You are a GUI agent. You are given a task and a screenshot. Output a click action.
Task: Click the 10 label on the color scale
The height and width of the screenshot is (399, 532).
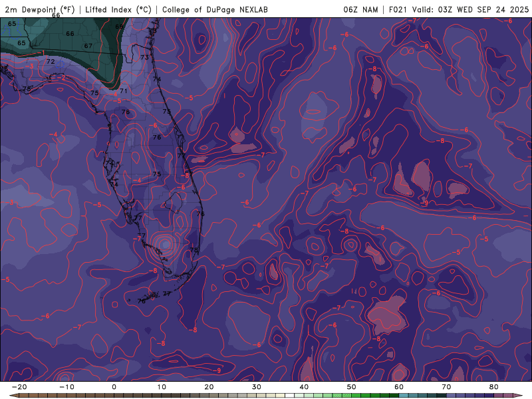[162, 387]
